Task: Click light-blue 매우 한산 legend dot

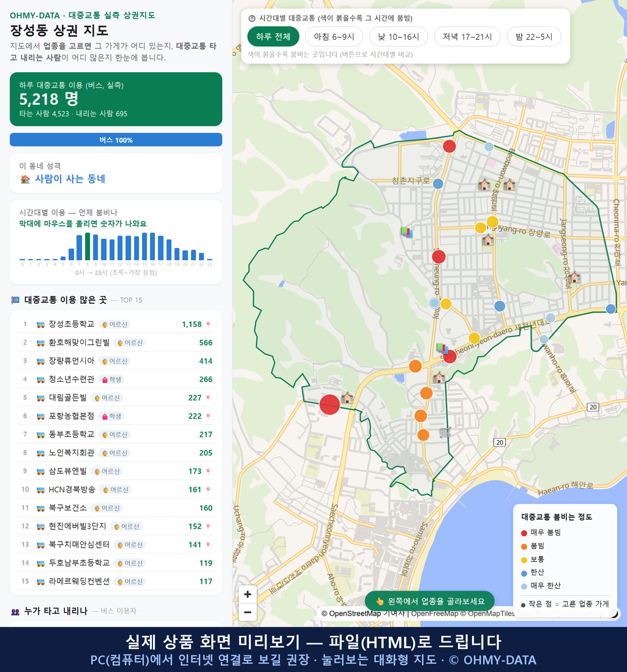Action: pyautogui.click(x=524, y=586)
